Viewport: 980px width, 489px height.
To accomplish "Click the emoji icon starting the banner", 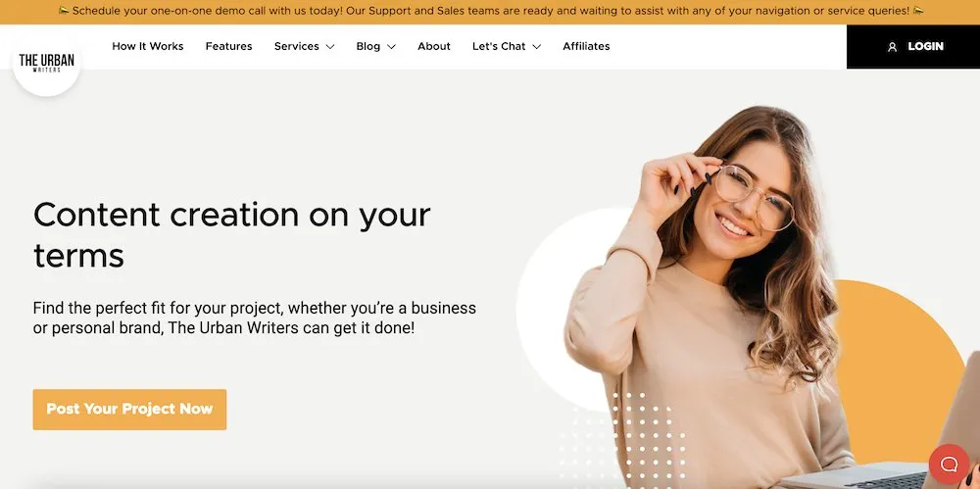I will (63, 11).
